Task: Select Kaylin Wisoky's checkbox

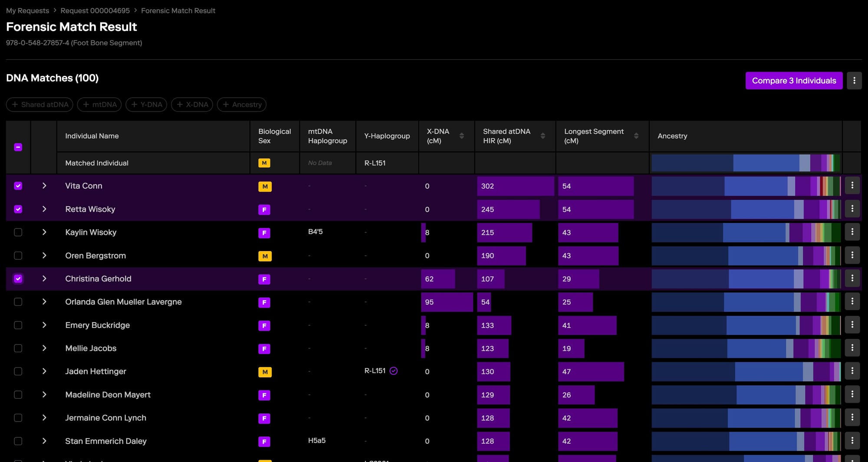Action: click(18, 233)
